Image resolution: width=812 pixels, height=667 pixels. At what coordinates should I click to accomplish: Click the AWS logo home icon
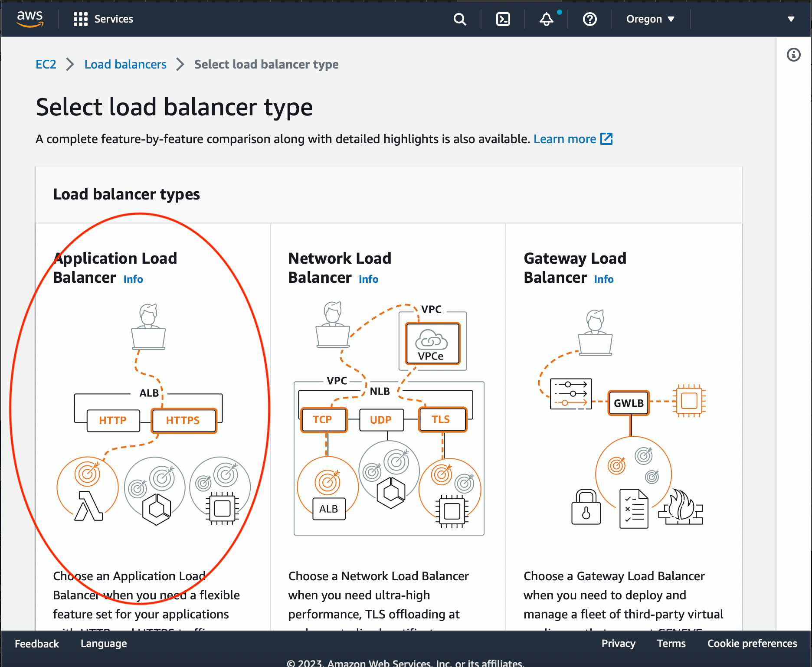(30, 19)
